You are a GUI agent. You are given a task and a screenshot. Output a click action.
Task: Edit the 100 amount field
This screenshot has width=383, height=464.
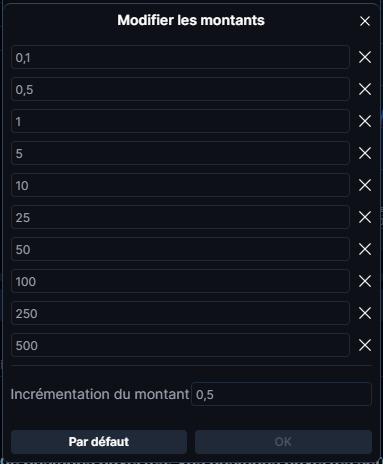(180, 281)
